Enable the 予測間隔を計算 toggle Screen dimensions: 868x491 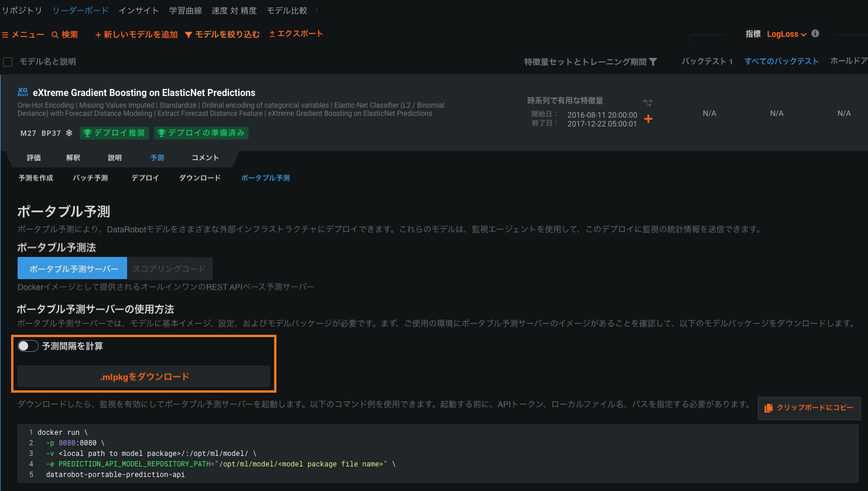[28, 346]
